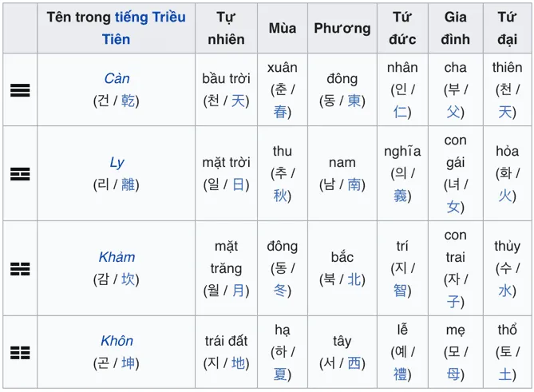The height and width of the screenshot is (392, 534).
Task: Click the 東 direction character link
Action: click(x=354, y=101)
